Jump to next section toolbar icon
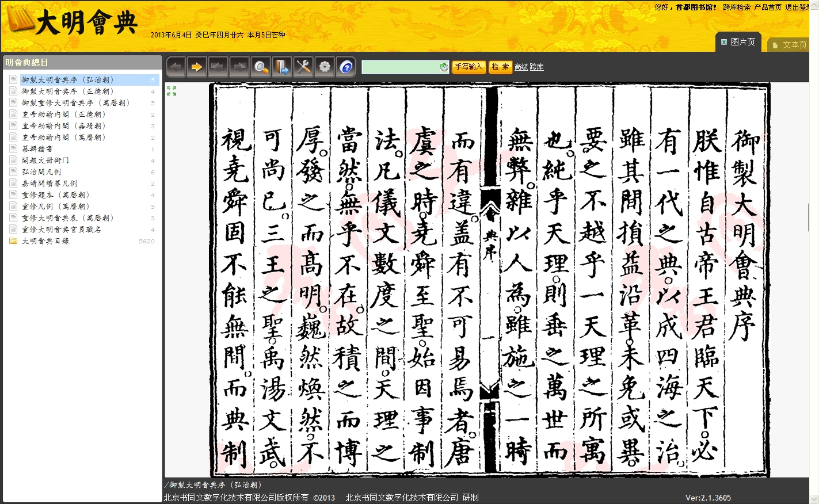Viewport: 819px width, 504px height. pos(239,67)
